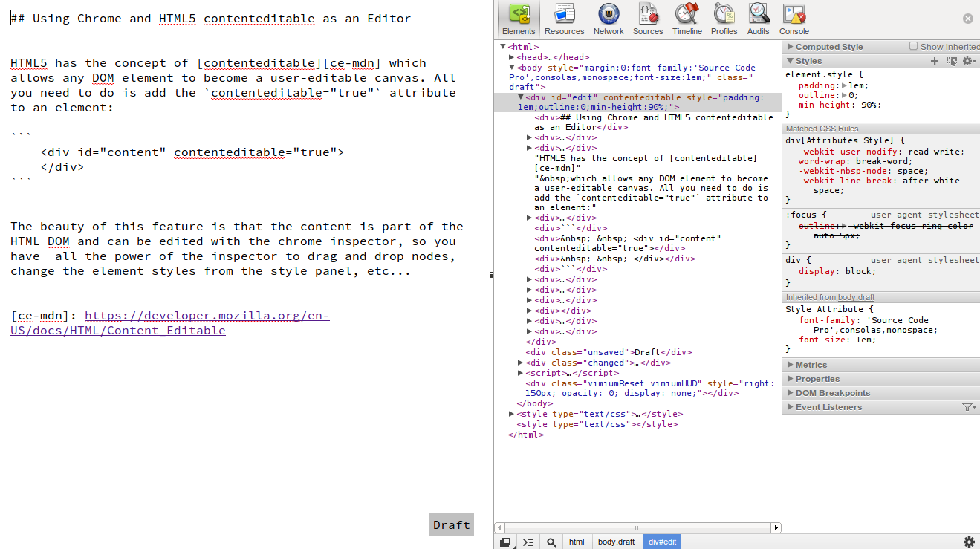Image resolution: width=980 pixels, height=549 pixels.
Task: Click the min-height 90% value in element.style
Action: [869, 105]
